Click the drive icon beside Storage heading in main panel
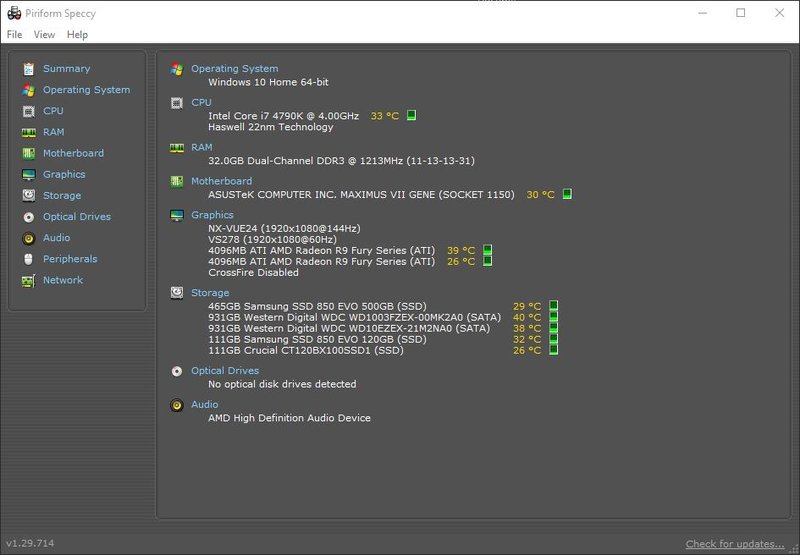This screenshot has width=800, height=555. click(177, 293)
